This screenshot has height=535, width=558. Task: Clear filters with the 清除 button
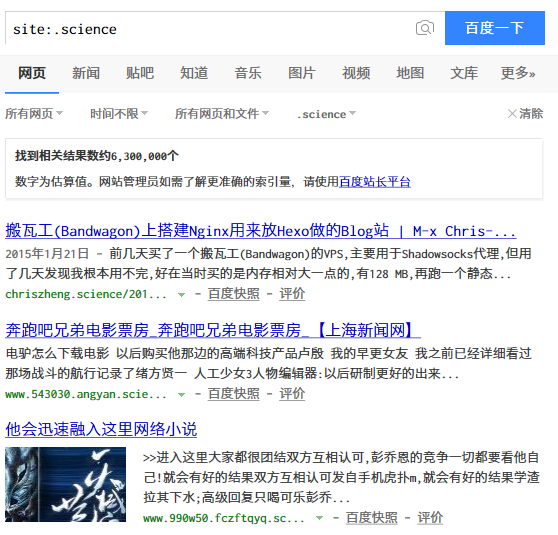click(525, 114)
